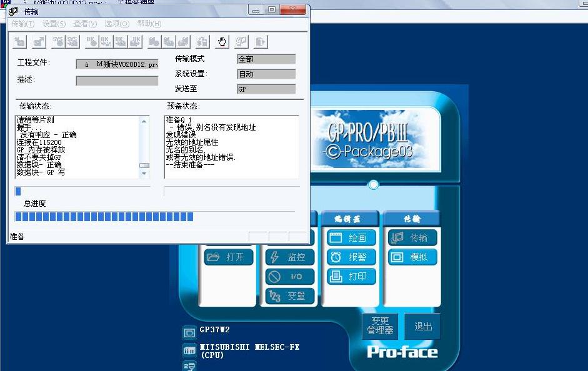Click the first toolbar icon for sending screens
The height and width of the screenshot is (371, 588).
(20, 42)
